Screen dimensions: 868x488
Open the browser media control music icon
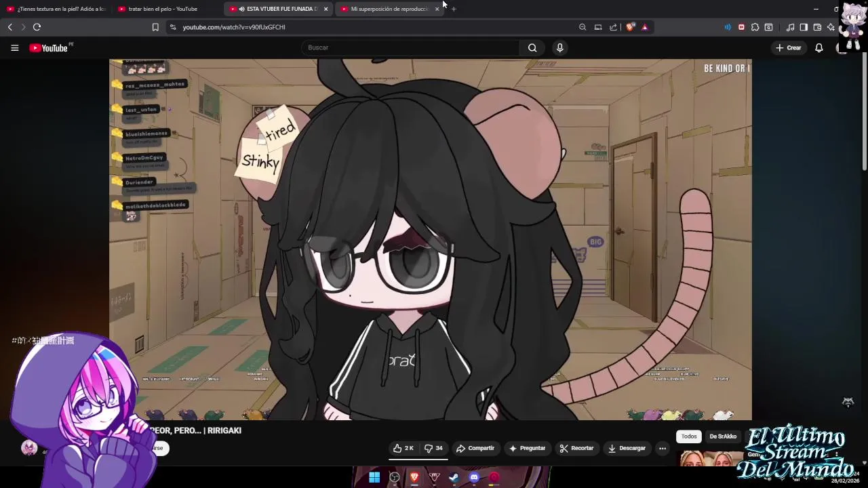[x=790, y=27]
